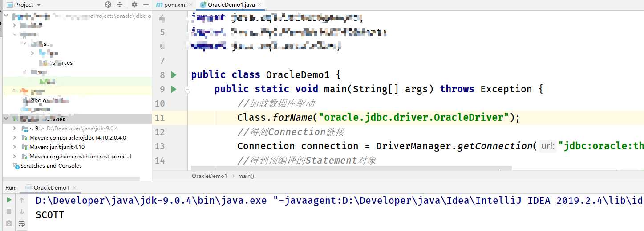This screenshot has height=231, width=644.
Task: Expand Maven: com.oracle:ojdbc14:10.2.0.4.0 node
Action: tap(15, 137)
